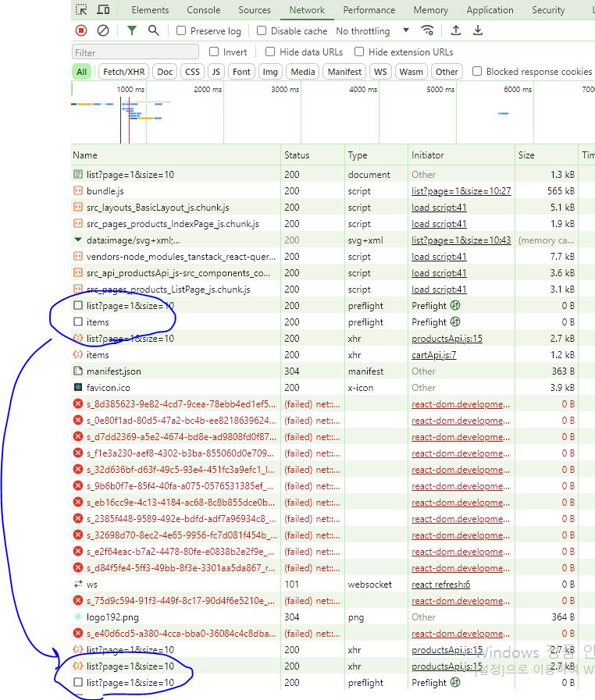
Task: Enable the Preserve log checkbox
Action: click(x=181, y=30)
